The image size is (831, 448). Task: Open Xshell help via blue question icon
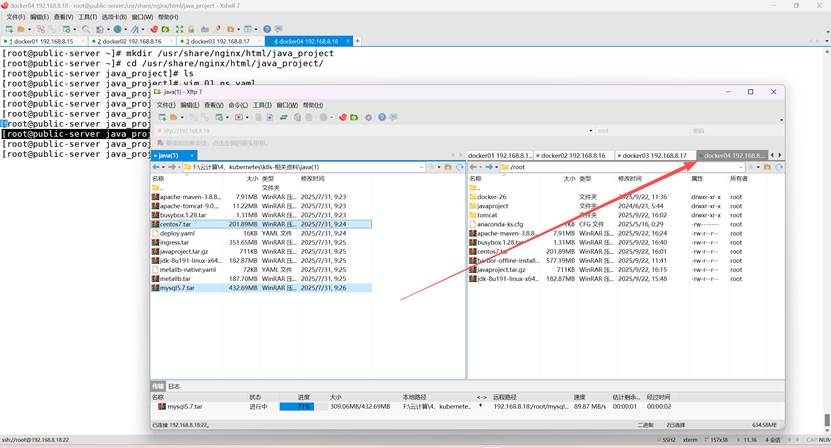[x=267, y=29]
